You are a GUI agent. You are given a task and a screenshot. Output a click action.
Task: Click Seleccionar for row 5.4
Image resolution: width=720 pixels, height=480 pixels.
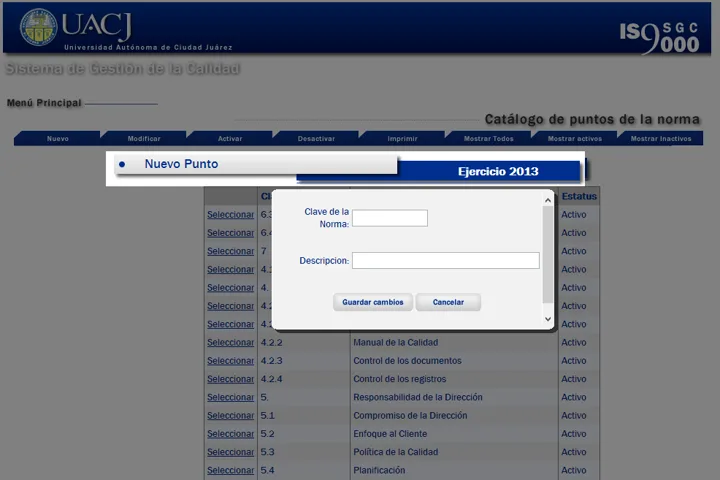[231, 470]
